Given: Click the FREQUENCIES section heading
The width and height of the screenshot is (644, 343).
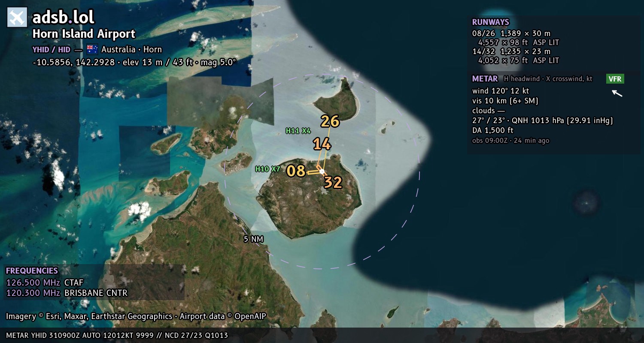Looking at the screenshot, I should point(32,271).
